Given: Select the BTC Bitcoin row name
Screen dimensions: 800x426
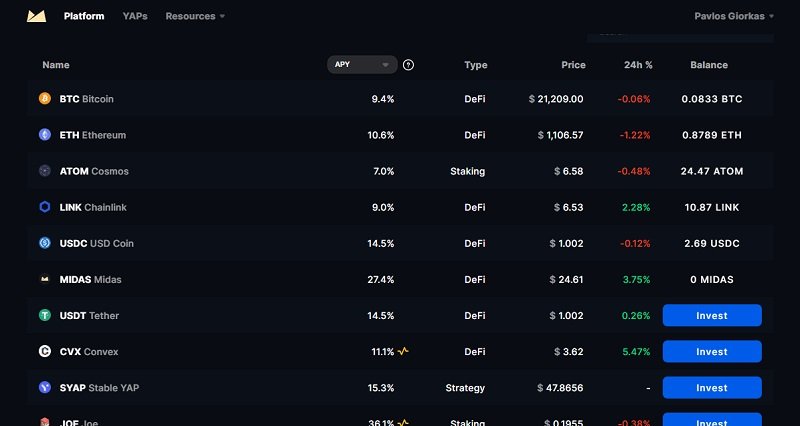Looking at the screenshot, I should click(86, 99).
